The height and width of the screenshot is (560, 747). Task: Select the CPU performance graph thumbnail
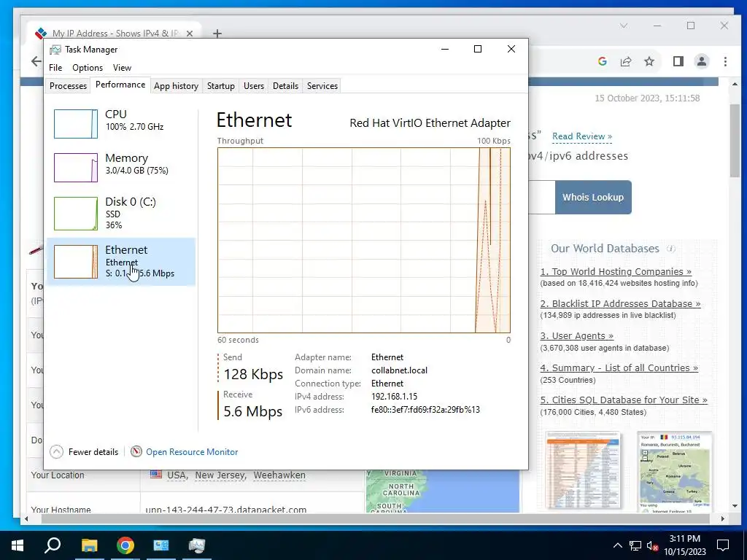[x=76, y=124]
